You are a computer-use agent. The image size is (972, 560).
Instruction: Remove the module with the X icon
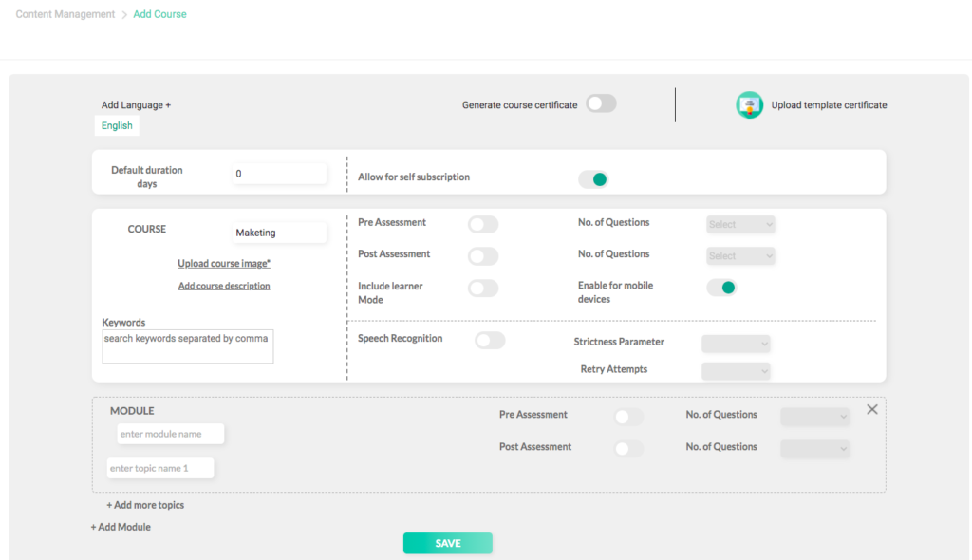[x=871, y=409]
